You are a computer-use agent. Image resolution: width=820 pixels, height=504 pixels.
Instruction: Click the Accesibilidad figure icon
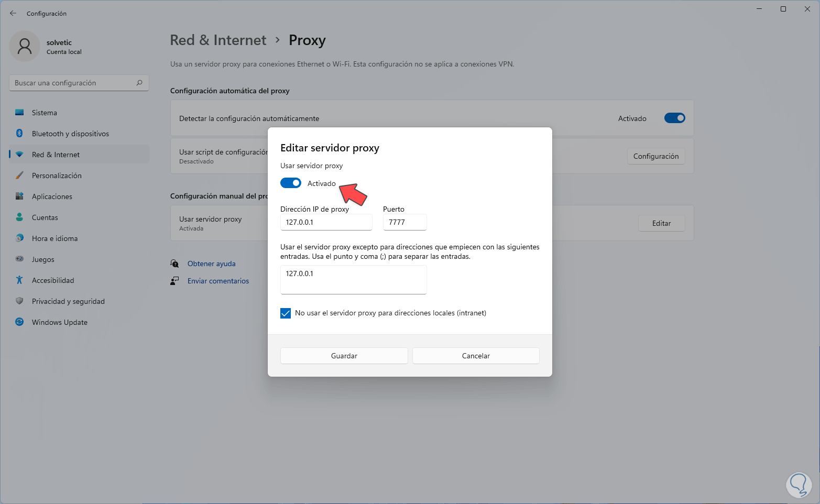(x=19, y=280)
